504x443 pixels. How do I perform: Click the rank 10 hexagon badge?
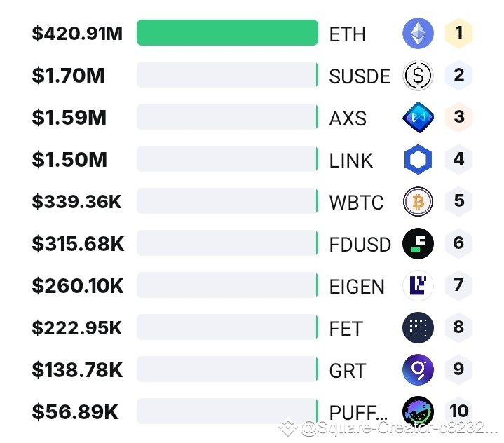459,411
